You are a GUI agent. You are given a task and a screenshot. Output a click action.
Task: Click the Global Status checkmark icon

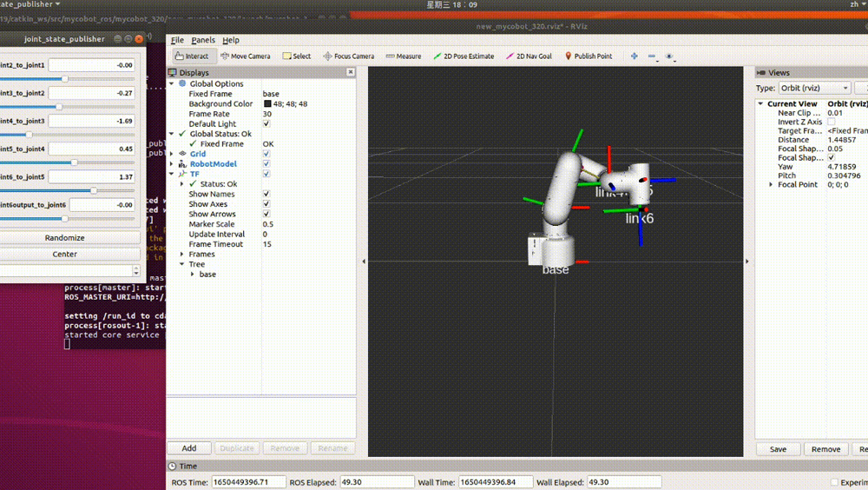pos(182,134)
